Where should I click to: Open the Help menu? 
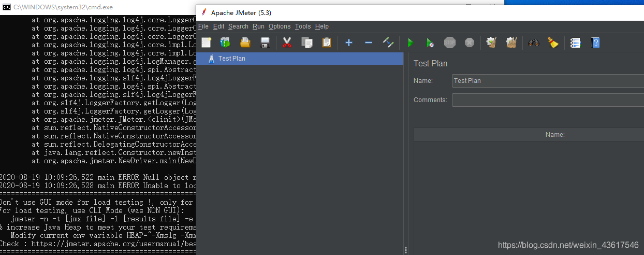[322, 26]
